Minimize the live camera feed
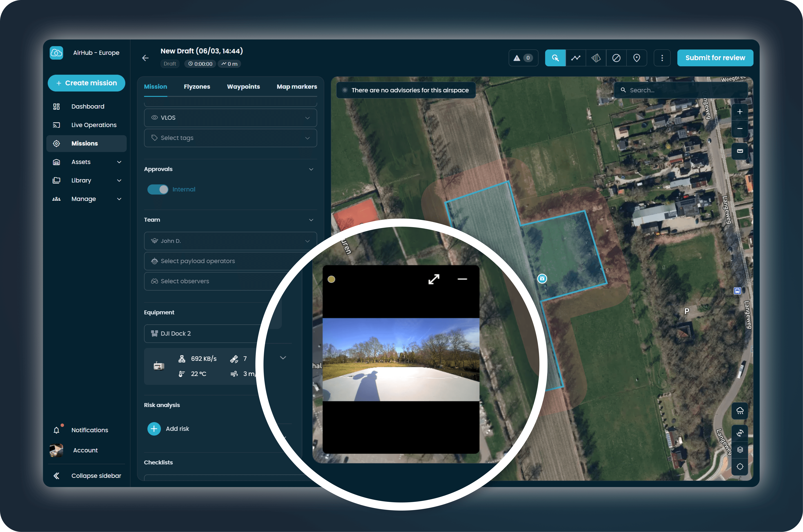 pos(462,279)
